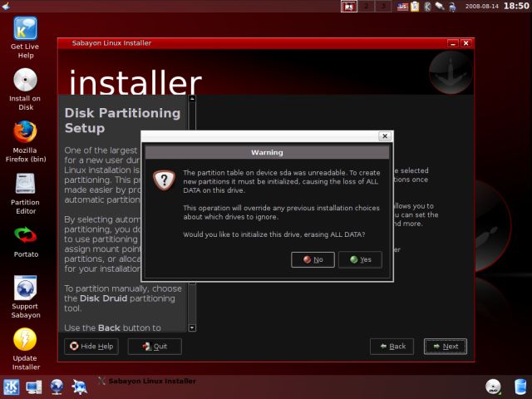Click the Disk Partitioning Setup heading

pyautogui.click(x=122, y=121)
